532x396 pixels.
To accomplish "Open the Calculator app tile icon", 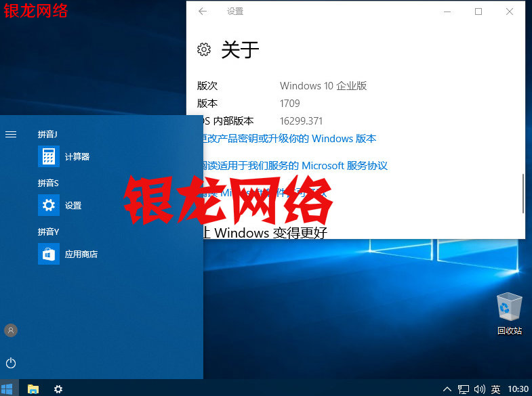I will click(49, 156).
